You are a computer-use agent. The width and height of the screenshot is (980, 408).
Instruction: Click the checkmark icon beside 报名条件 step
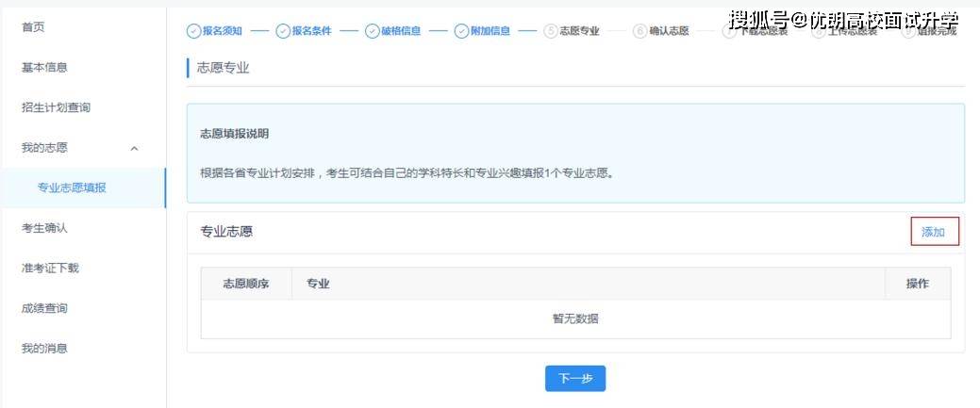pyautogui.click(x=282, y=31)
